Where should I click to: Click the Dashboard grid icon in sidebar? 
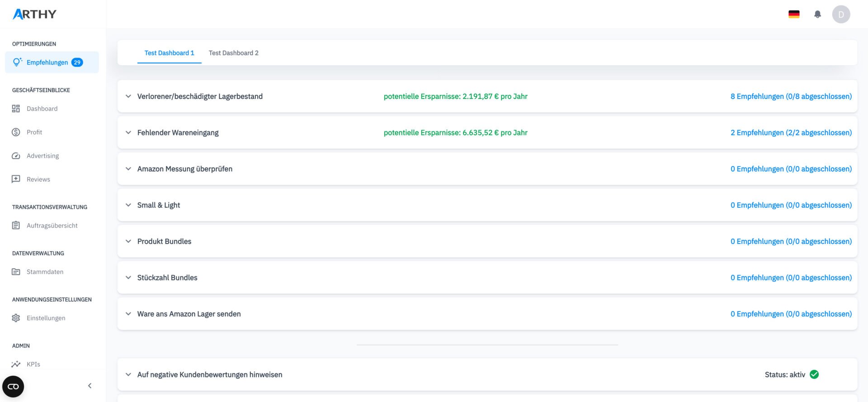click(16, 108)
